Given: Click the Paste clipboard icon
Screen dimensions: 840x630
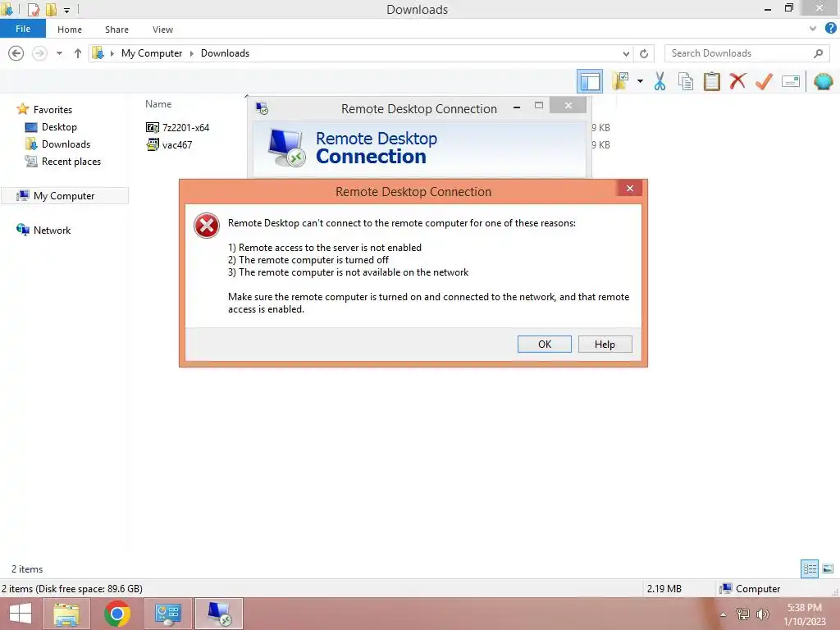Looking at the screenshot, I should [711, 81].
